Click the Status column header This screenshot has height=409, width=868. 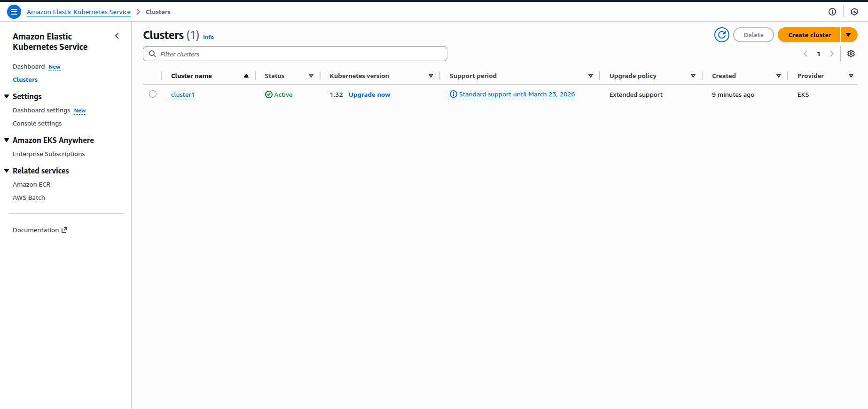tap(274, 76)
